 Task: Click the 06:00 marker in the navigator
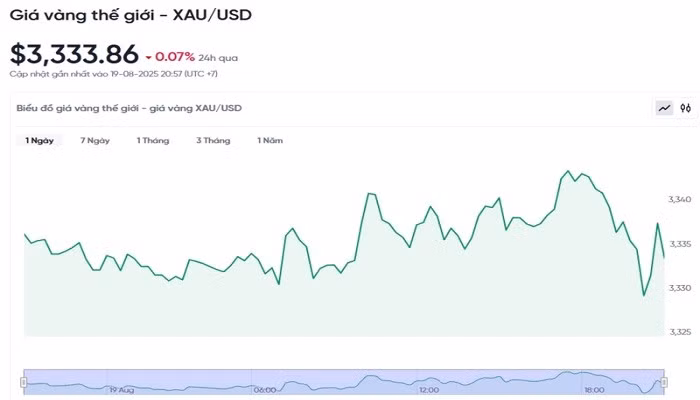tap(265, 389)
